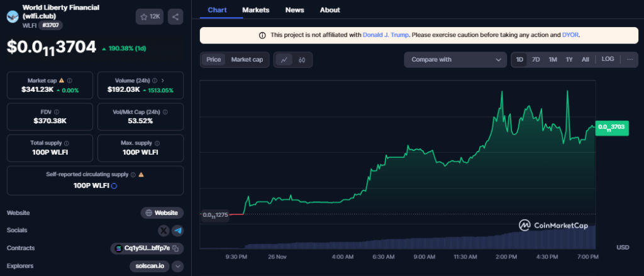
Task: Open the Telegram social link
Action: coord(177,230)
